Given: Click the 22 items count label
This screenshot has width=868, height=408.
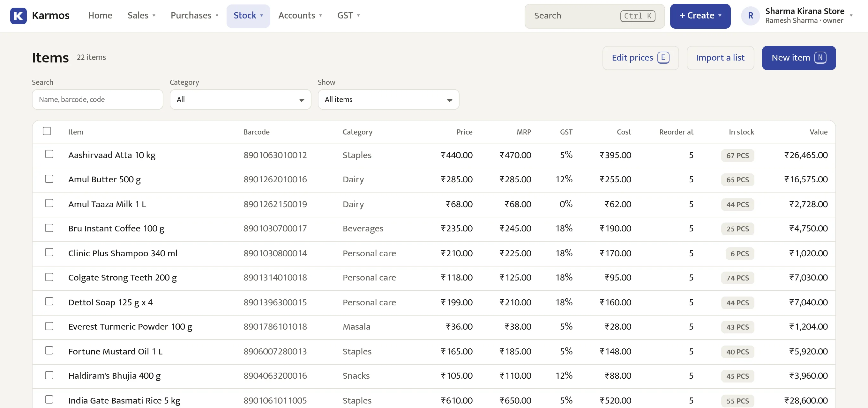Looking at the screenshot, I should click(x=91, y=57).
